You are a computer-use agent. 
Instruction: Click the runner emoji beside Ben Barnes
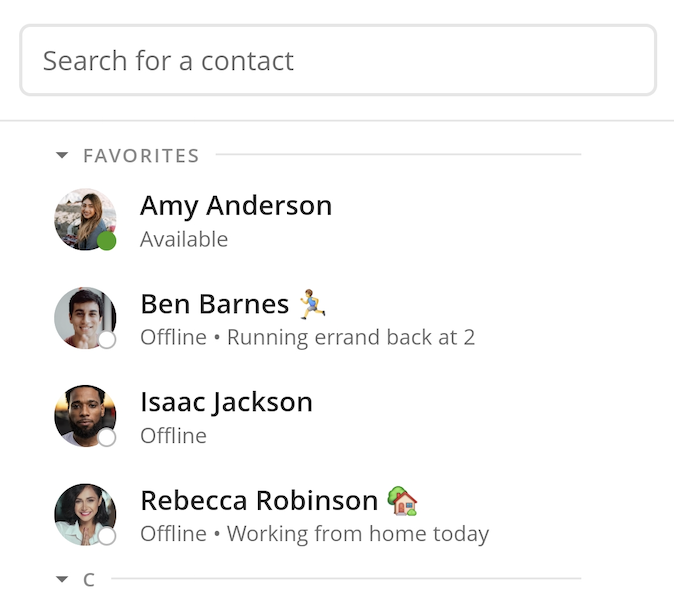click(312, 304)
